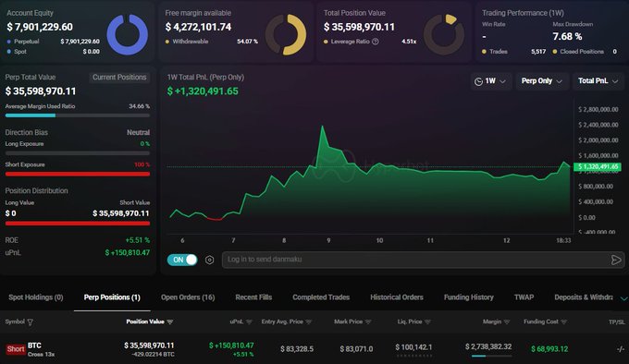This screenshot has height=364, width=629.
Task: Sort by Entry Avg. Price icon
Action: (308, 322)
